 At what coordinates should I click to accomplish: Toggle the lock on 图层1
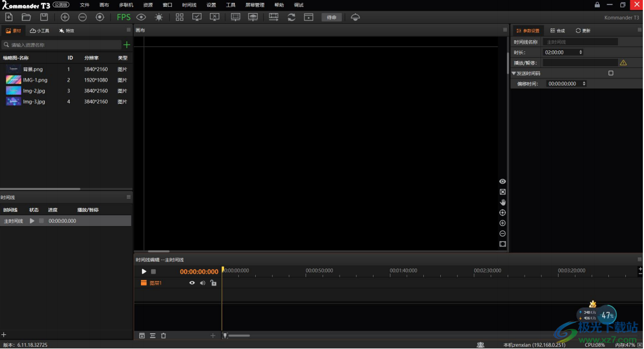point(213,283)
